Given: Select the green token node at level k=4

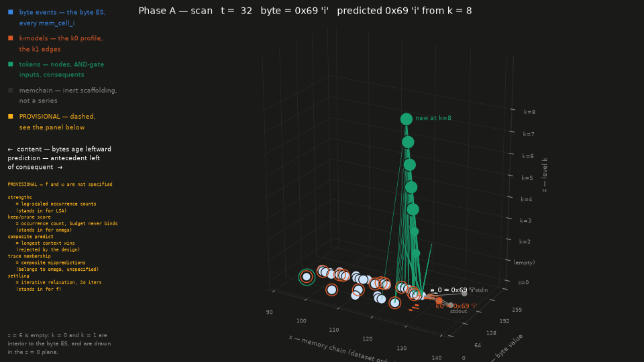Looking at the screenshot, I should [413, 209].
